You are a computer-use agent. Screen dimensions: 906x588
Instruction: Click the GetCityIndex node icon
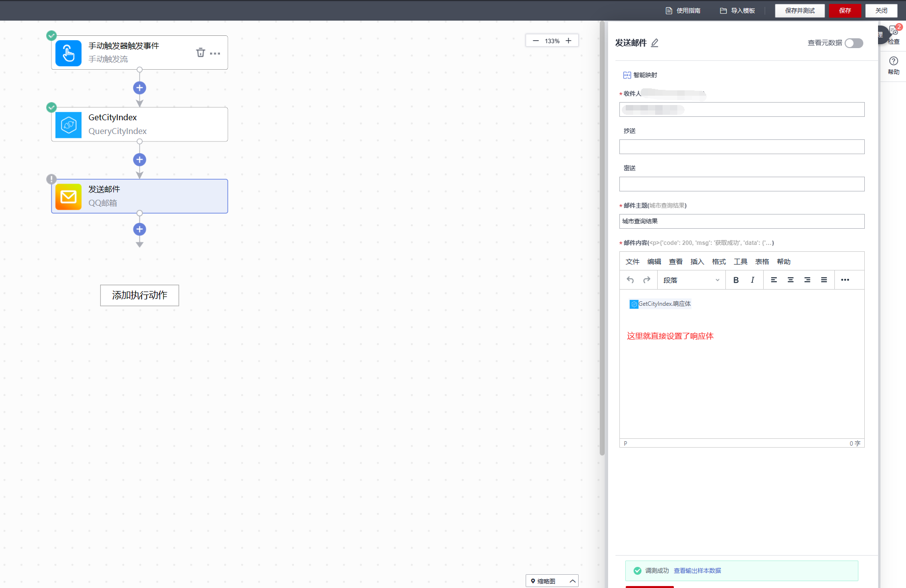(x=68, y=125)
